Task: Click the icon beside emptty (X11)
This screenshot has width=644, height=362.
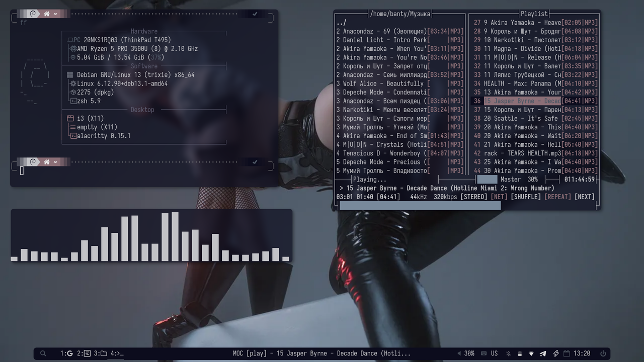Action: tap(73, 127)
